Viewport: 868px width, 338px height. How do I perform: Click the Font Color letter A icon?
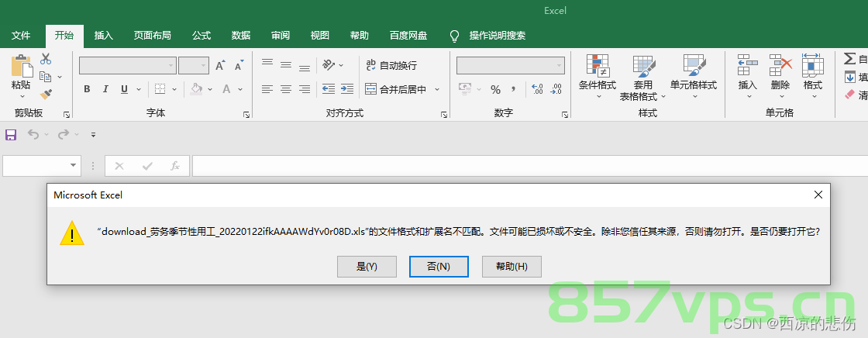[x=226, y=89]
